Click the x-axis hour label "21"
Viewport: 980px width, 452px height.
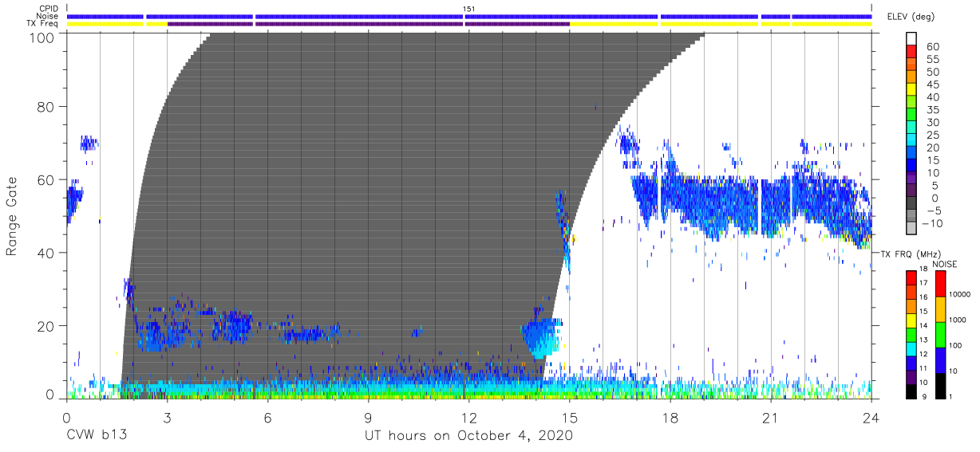coord(771,418)
